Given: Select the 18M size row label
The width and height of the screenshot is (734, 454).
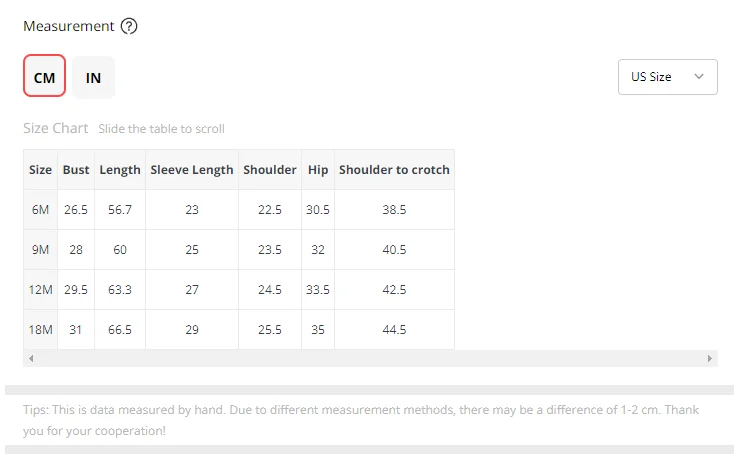Looking at the screenshot, I should 40,330.
